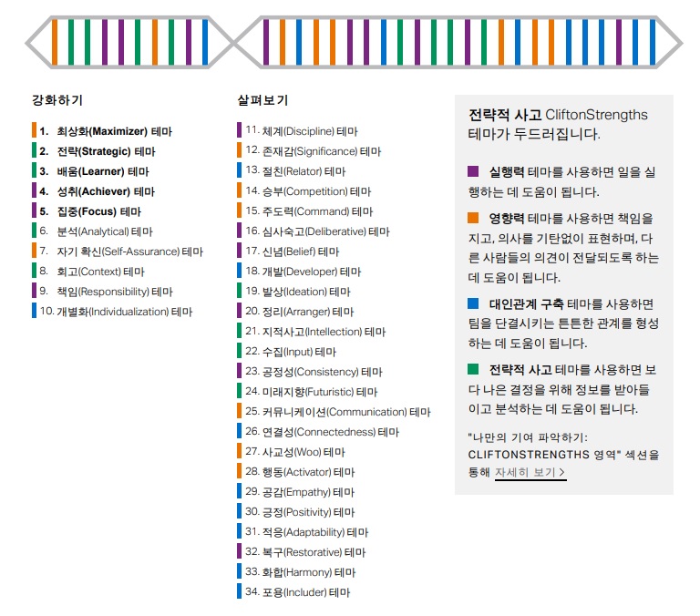The image size is (700, 616).
Task: Select 10. 개별화(Individualization) 테마
Action: [x=112, y=312]
